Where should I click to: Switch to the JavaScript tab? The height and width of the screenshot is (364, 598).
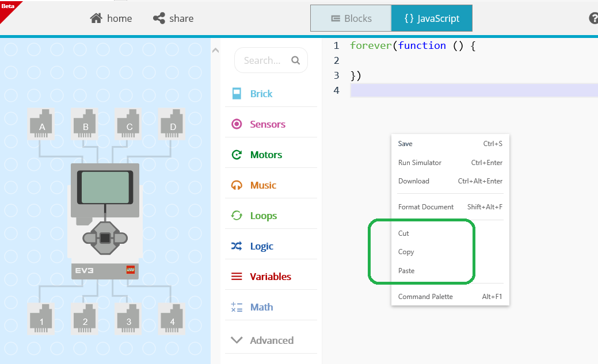(432, 18)
